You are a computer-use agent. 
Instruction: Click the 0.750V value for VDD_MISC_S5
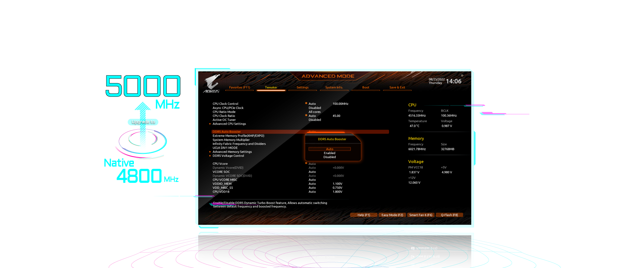[337, 188]
